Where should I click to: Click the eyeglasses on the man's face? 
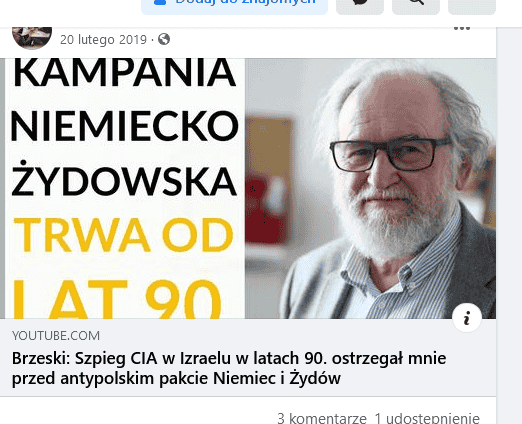[391, 154]
